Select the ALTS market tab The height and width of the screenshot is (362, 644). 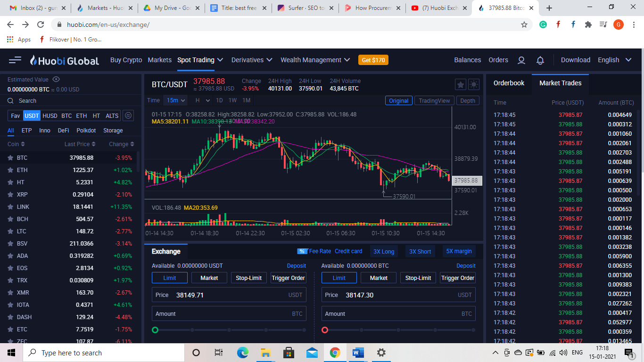click(x=112, y=115)
